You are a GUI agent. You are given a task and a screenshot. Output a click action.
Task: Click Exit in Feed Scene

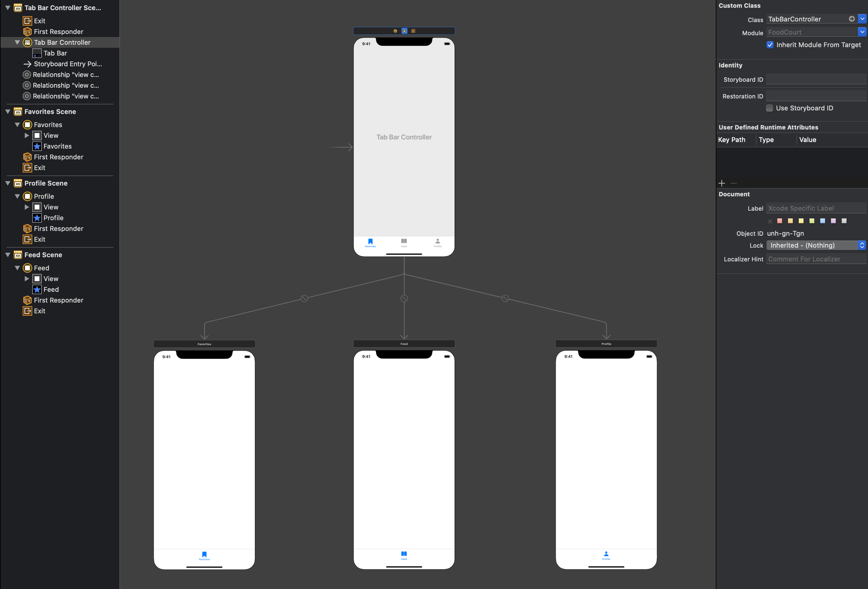[x=34, y=311]
